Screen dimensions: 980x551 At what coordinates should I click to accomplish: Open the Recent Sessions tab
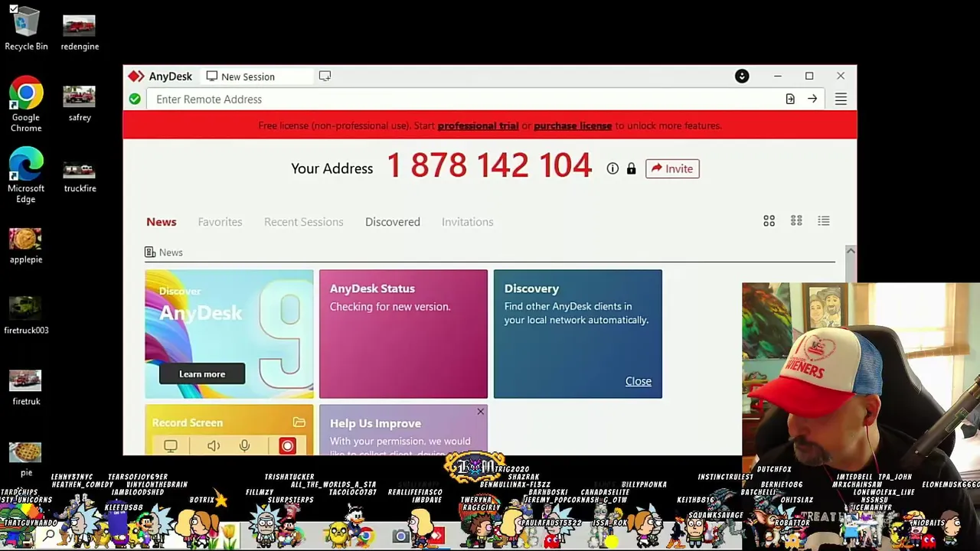coord(304,222)
